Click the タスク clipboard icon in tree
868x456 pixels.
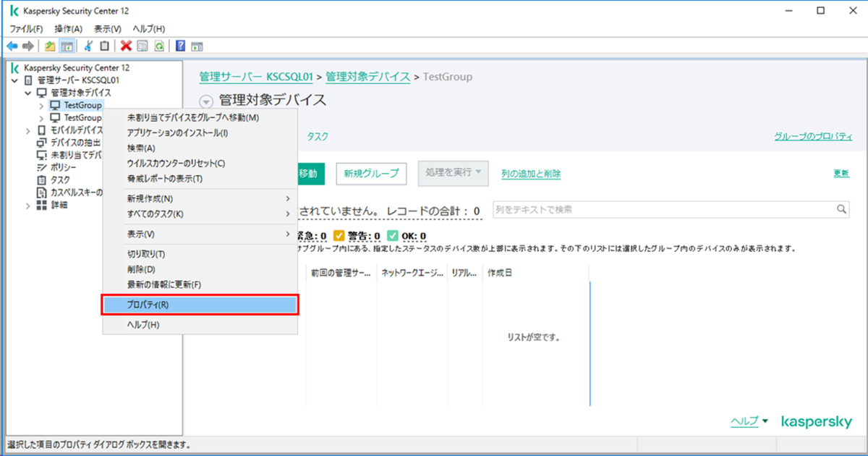point(42,180)
